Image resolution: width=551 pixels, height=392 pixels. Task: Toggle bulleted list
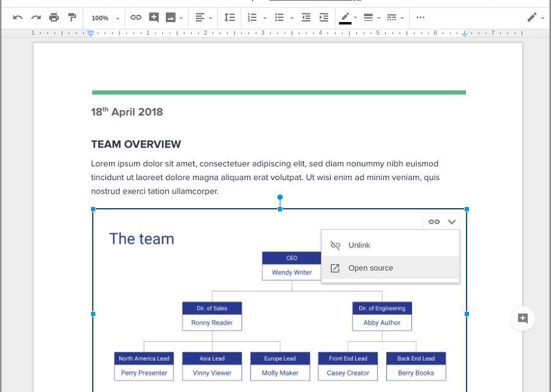[279, 17]
